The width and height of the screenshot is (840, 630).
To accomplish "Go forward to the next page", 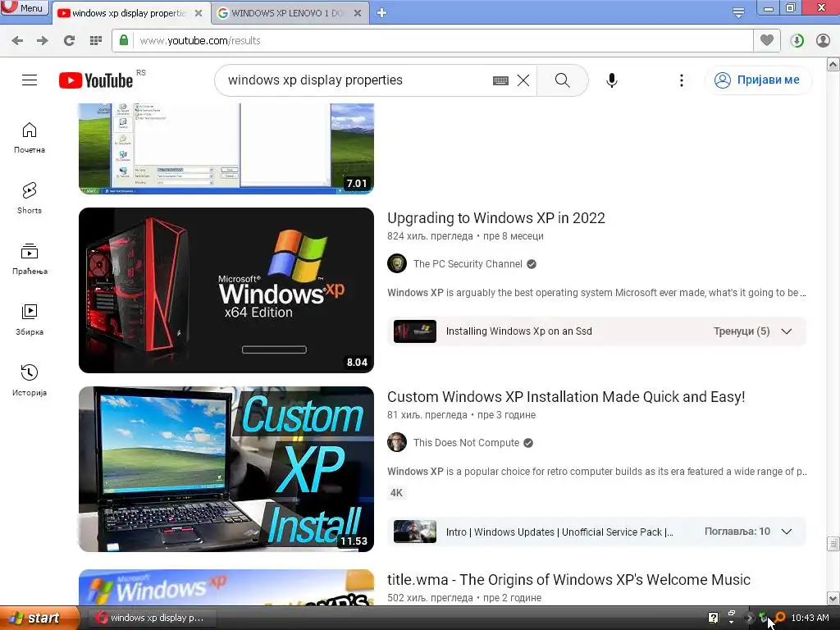I will pos(43,41).
